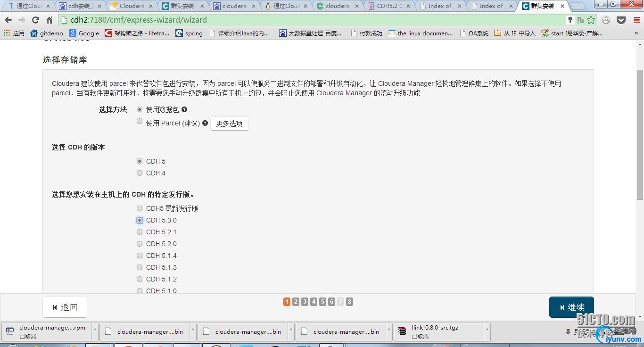Select the CDH 5.3.0 release radio
This screenshot has height=347, width=644.
click(x=140, y=220)
